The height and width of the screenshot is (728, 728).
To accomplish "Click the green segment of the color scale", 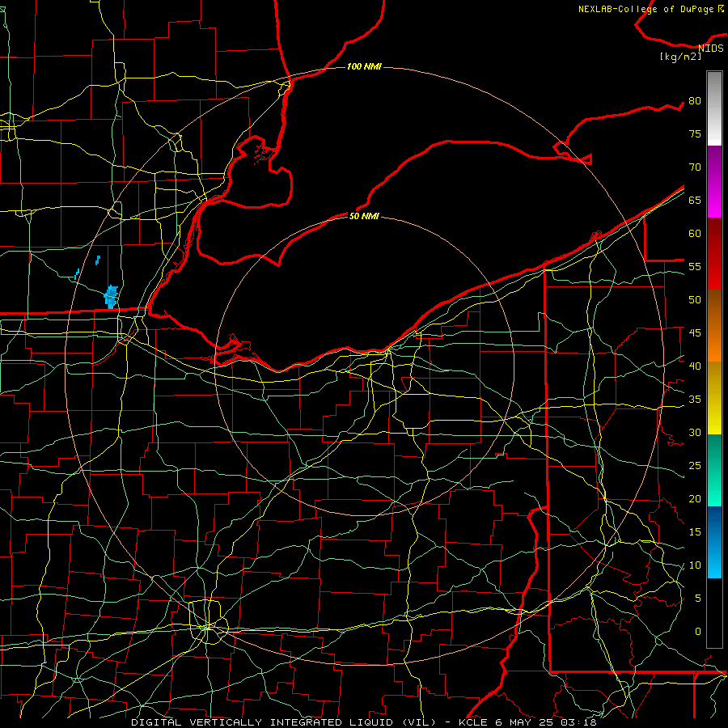I will (x=714, y=470).
